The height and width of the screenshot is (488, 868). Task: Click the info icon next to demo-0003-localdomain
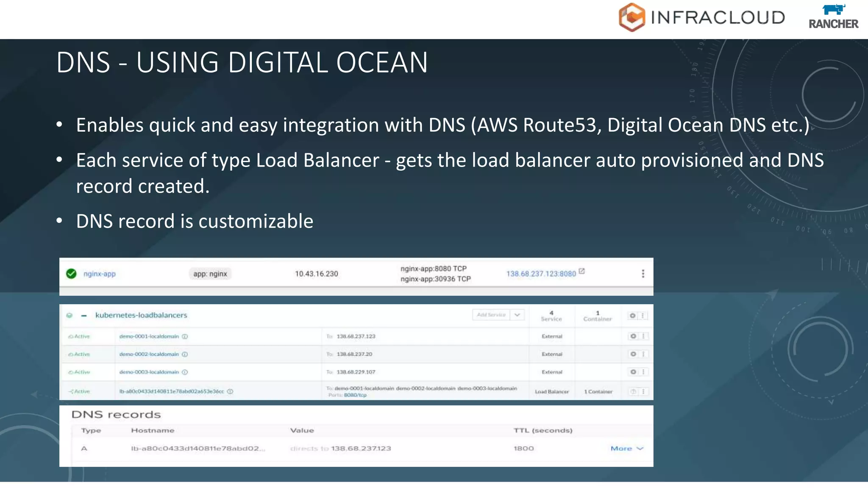pos(185,372)
